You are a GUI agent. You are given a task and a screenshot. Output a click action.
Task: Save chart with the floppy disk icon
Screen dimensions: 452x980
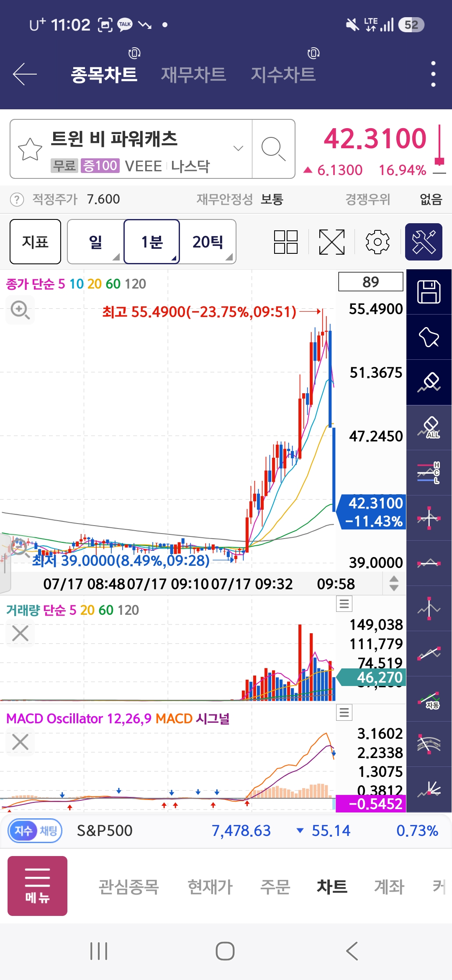(x=429, y=292)
